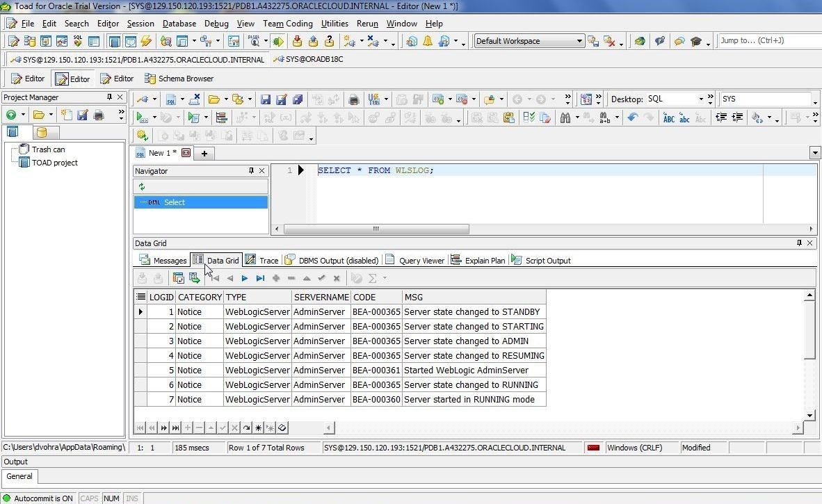This screenshot has width=822, height=504.
Task: Click the Find binoculars icon
Action: [x=565, y=117]
